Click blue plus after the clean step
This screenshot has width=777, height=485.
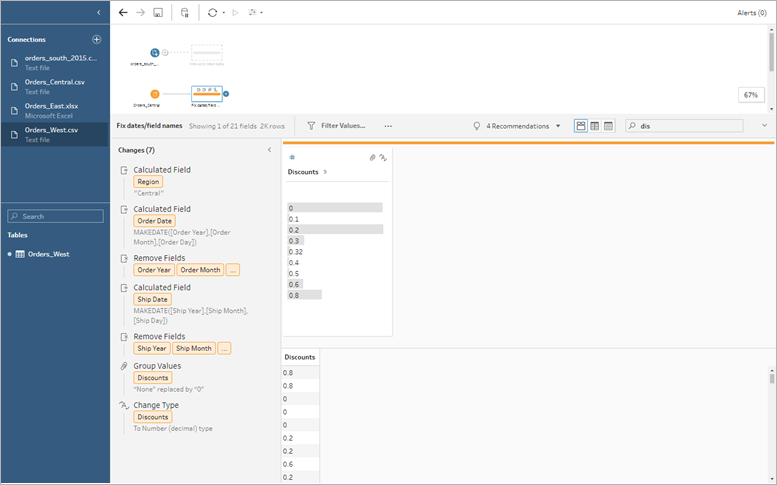tap(226, 94)
